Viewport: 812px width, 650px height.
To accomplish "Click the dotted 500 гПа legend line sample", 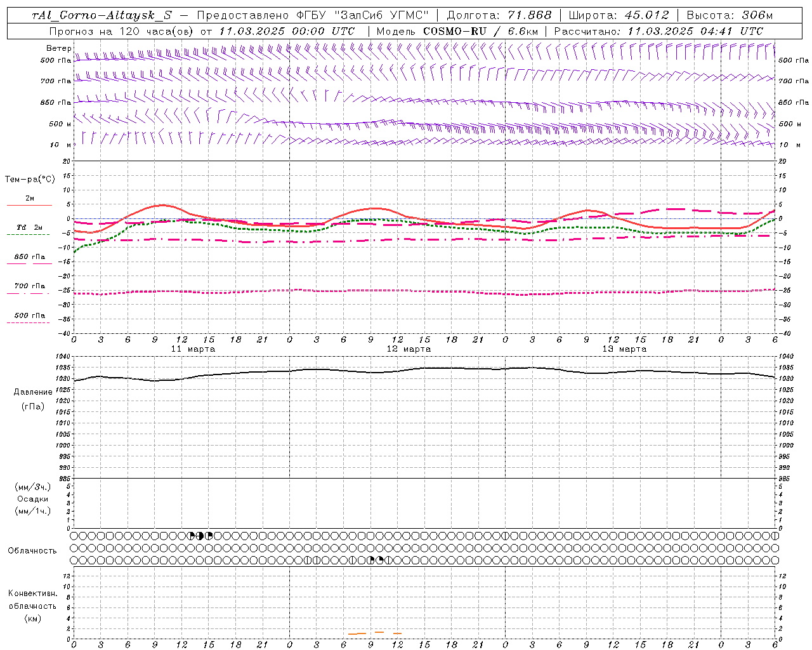I will tap(28, 322).
